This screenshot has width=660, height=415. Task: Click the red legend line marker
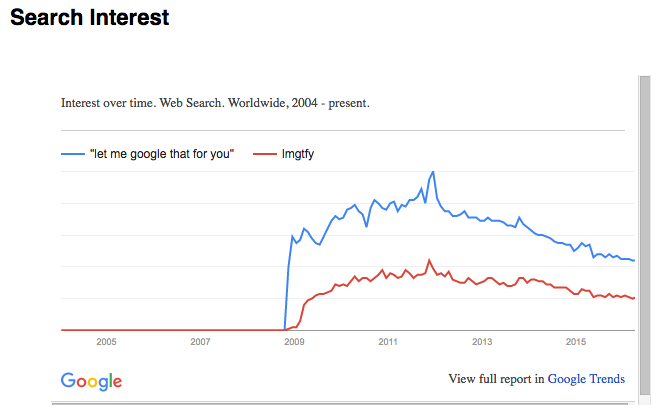tap(264, 154)
